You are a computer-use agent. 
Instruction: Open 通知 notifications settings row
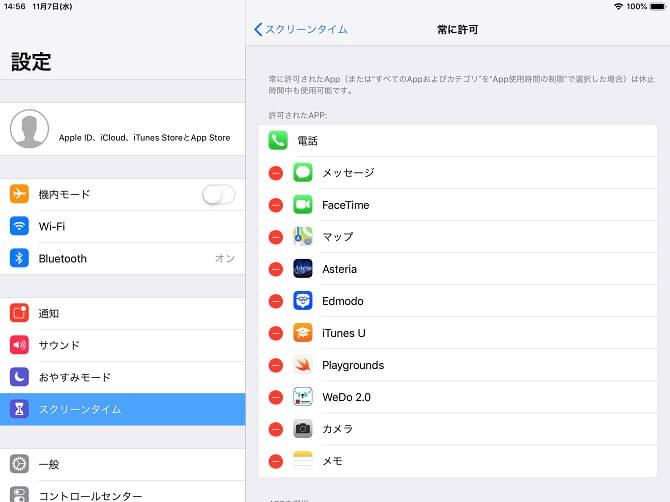[x=123, y=314]
